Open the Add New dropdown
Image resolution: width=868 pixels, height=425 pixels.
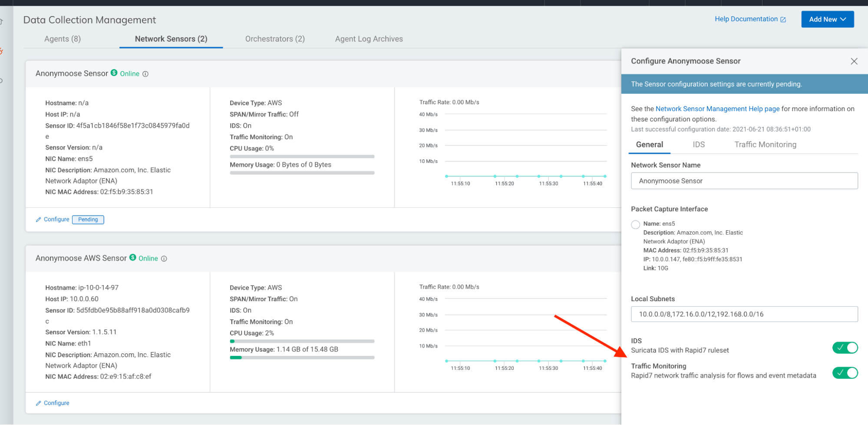click(827, 20)
